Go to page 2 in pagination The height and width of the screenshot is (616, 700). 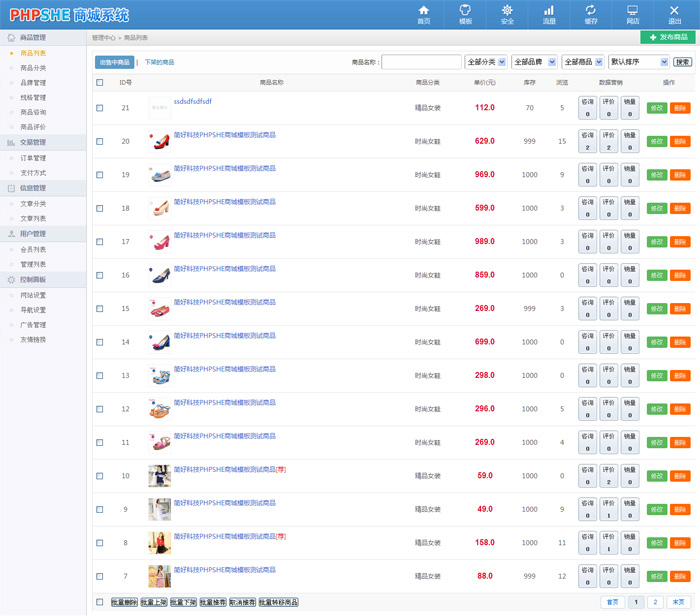tap(656, 602)
